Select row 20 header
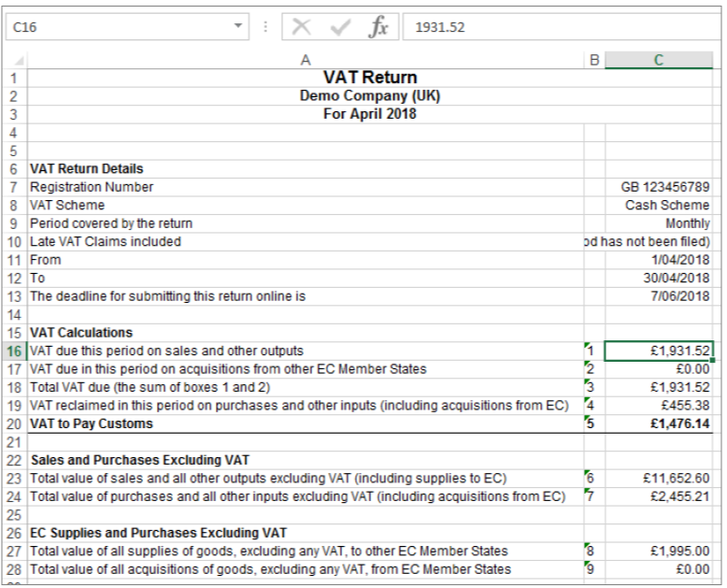The width and height of the screenshot is (727, 588). [14, 423]
